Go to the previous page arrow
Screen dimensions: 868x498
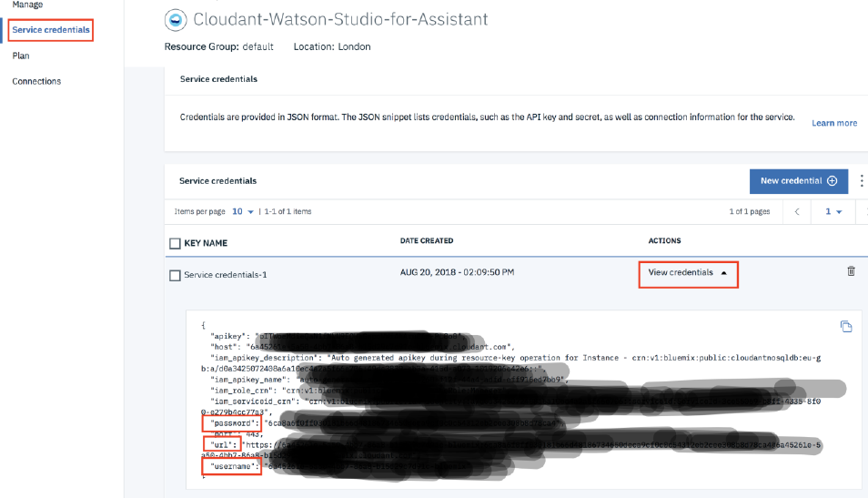pyautogui.click(x=797, y=211)
